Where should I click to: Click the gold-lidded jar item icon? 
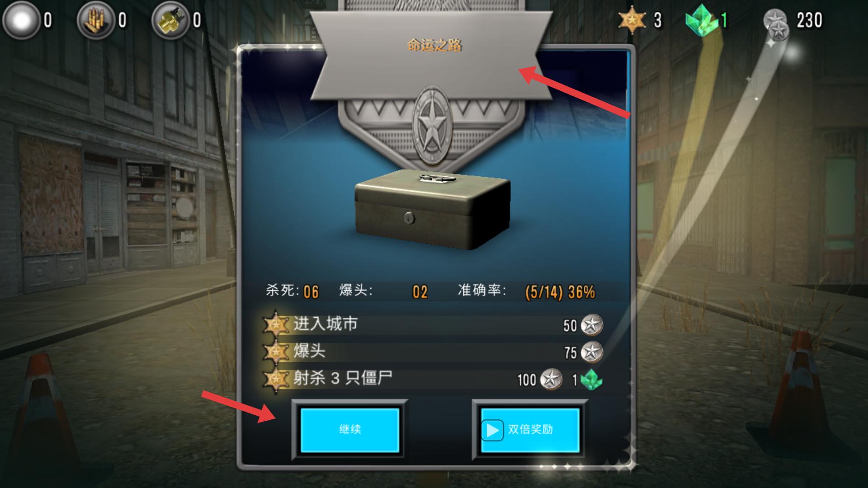pos(170,20)
